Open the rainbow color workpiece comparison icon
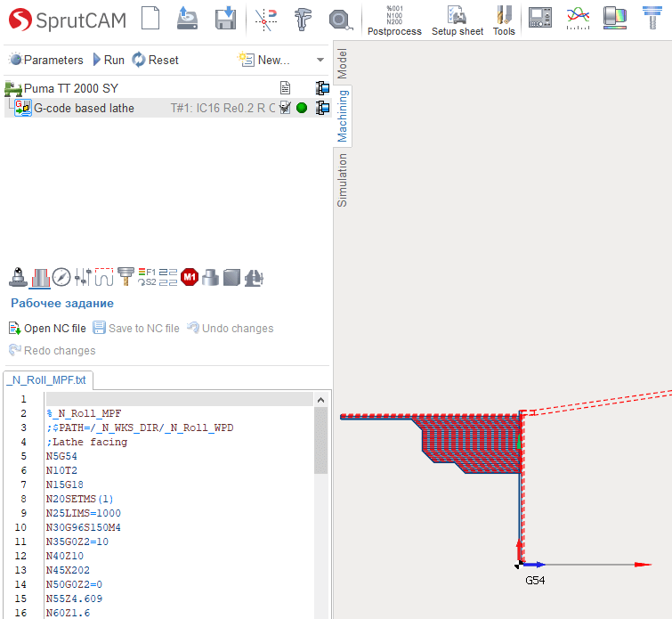Viewport: 672px width, 619px height. pos(615,18)
